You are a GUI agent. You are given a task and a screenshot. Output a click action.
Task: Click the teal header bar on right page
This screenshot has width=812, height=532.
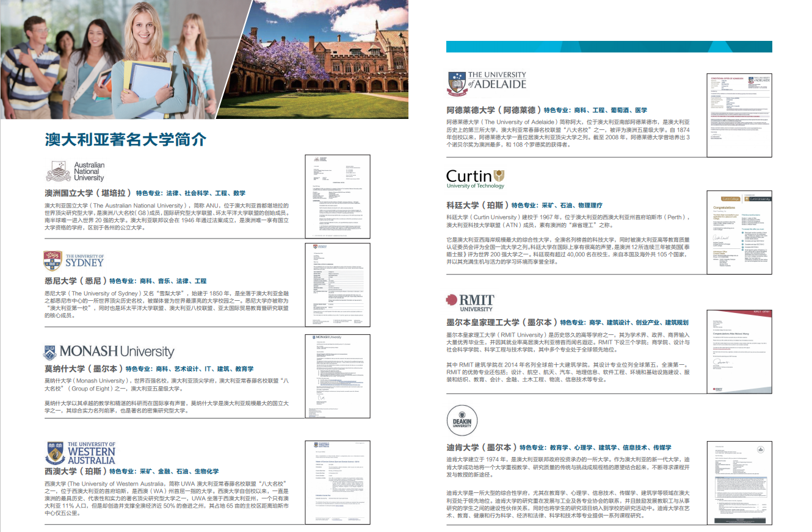tap(609, 46)
